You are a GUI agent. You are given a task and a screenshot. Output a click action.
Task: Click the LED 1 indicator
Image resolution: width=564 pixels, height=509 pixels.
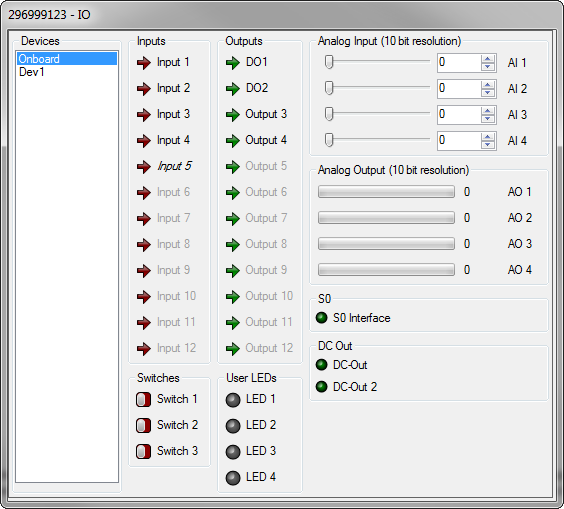(233, 400)
